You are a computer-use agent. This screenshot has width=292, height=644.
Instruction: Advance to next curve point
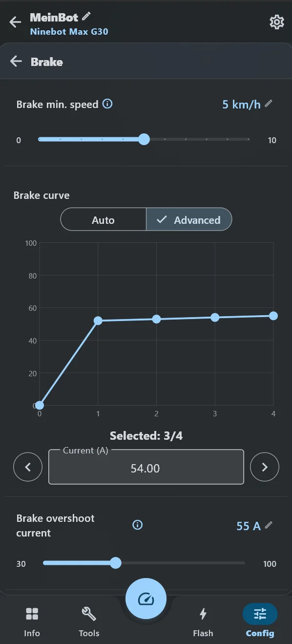265,467
